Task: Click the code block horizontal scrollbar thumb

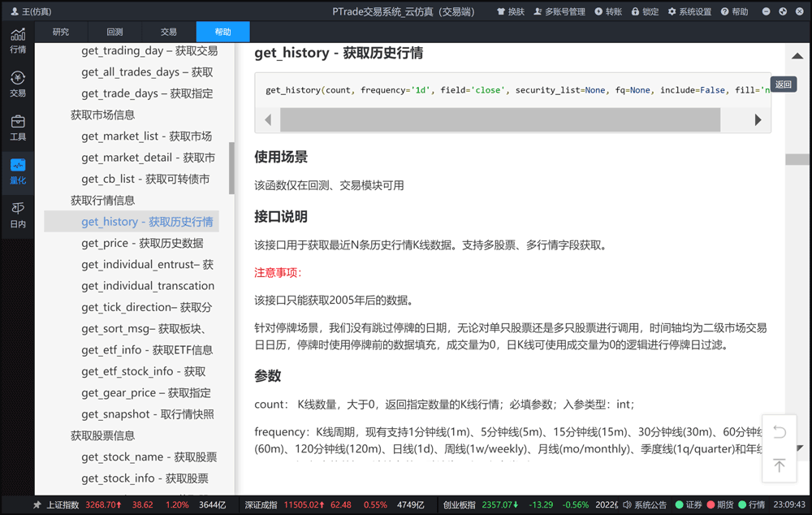Action: (x=499, y=120)
